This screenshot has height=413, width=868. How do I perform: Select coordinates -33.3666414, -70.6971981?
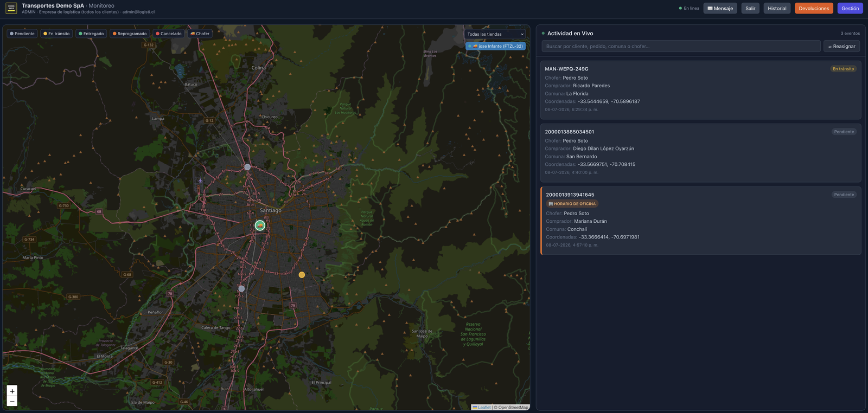point(609,237)
